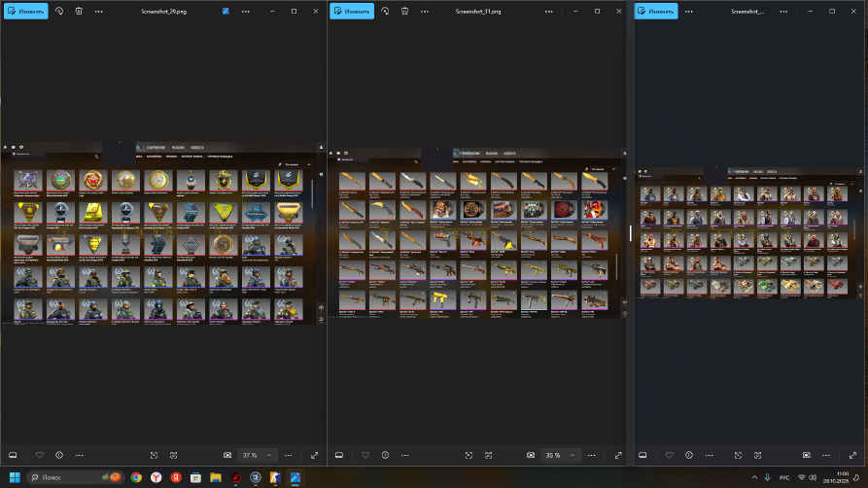Rotate image in Screenshot_29.png window
This screenshot has width=868, height=488.
[59, 11]
